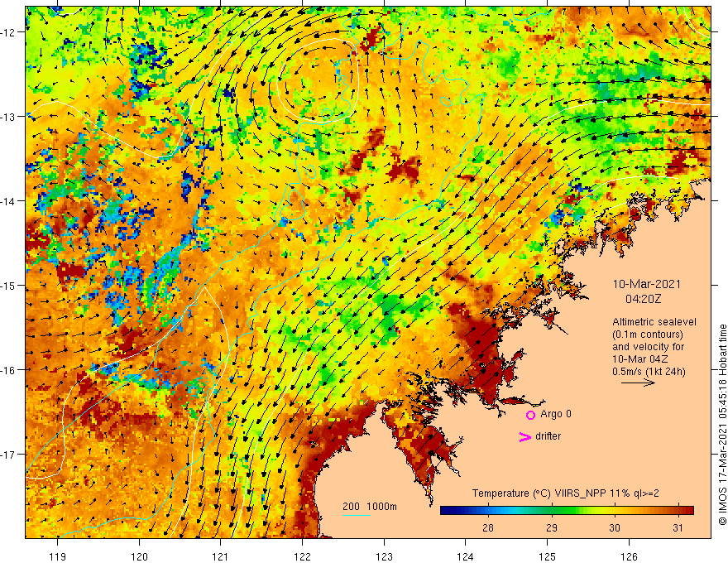The height and width of the screenshot is (563, 728).
Task: Click the 'and velocity for' legend text
Action: (x=648, y=347)
